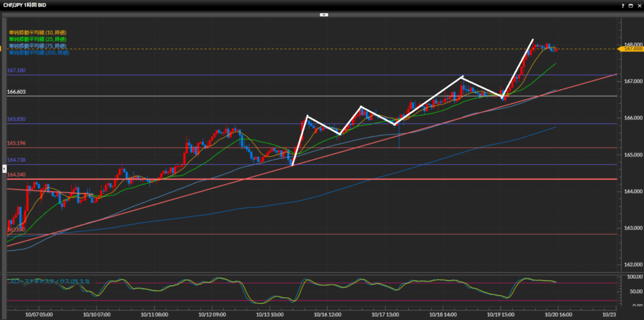The width and height of the screenshot is (644, 320).
Task: Select the white horizontal line at 166.603
Action: click(x=16, y=92)
